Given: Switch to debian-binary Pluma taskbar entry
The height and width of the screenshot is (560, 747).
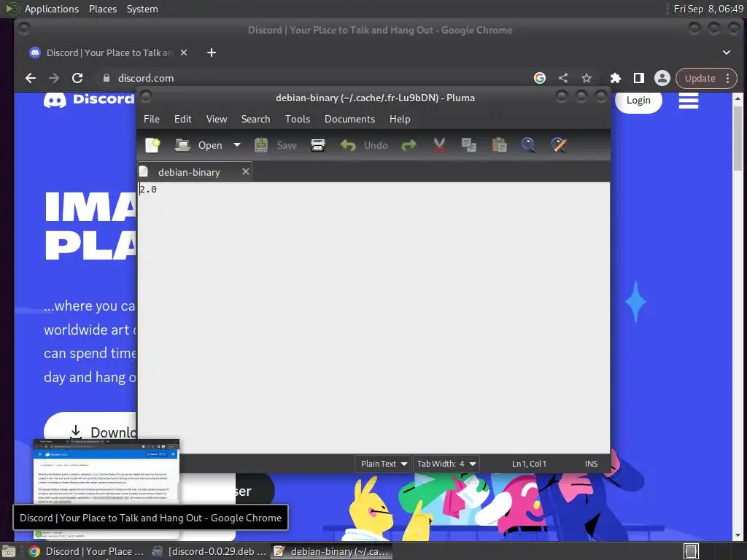Looking at the screenshot, I should 332,551.
